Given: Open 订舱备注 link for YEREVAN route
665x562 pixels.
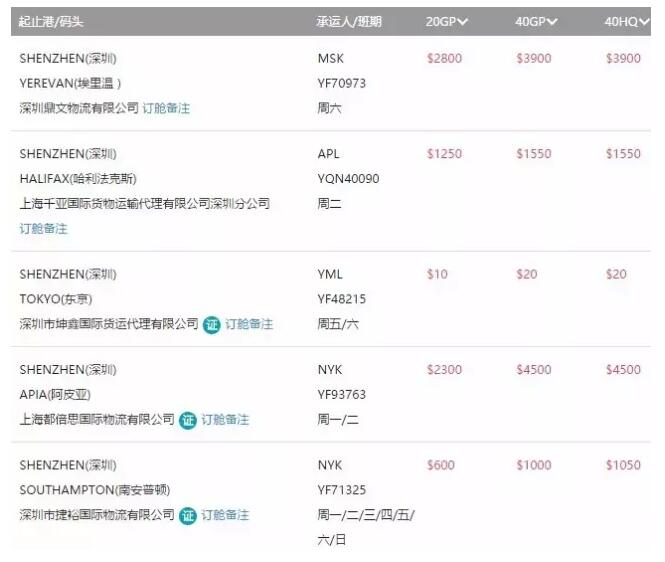Looking at the screenshot, I should point(166,108).
